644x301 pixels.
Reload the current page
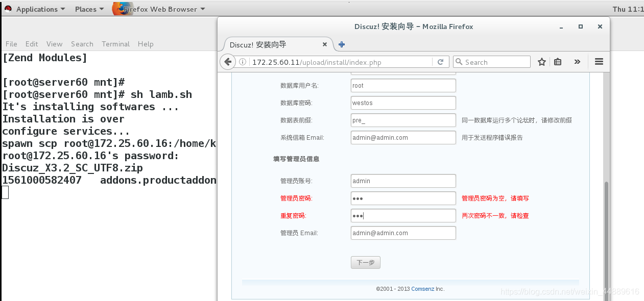click(x=440, y=62)
